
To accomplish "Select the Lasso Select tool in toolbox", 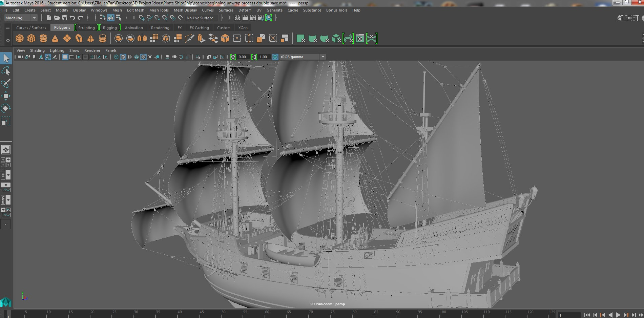I will click(x=6, y=71).
